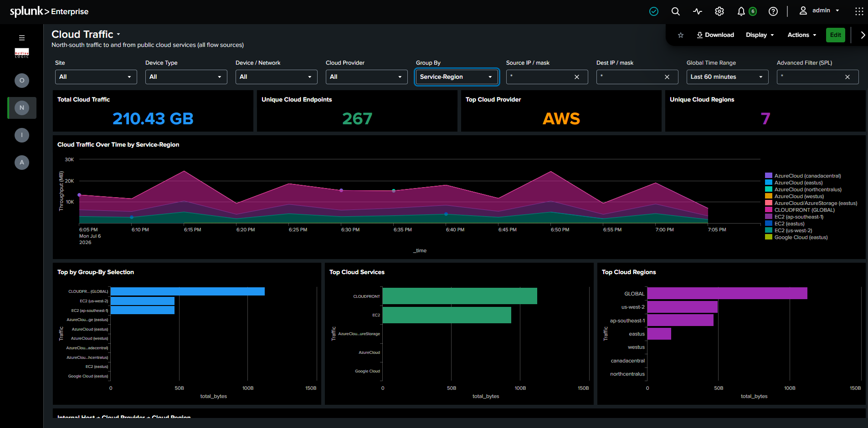This screenshot has width=868, height=428.
Task: Toggle AzureCloud (eastus) legend swatch
Action: tap(769, 183)
